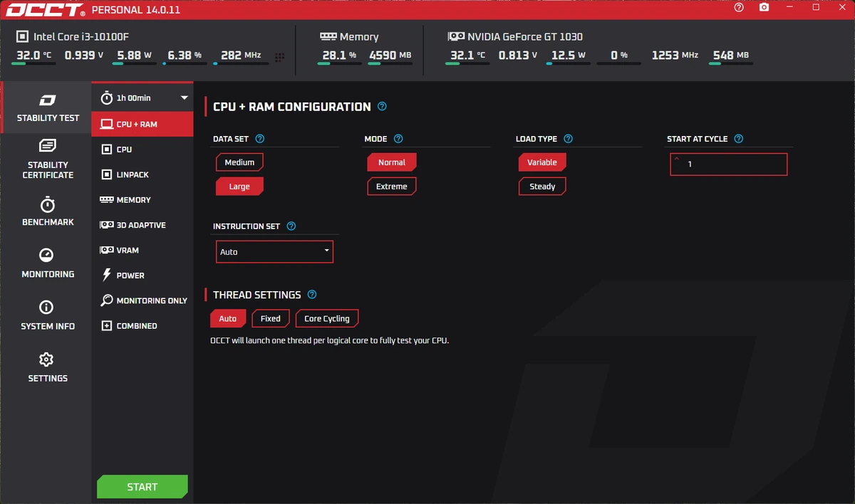The width and height of the screenshot is (855, 504).
Task: Click the GPU memory 548 MB reading
Action: click(x=730, y=55)
